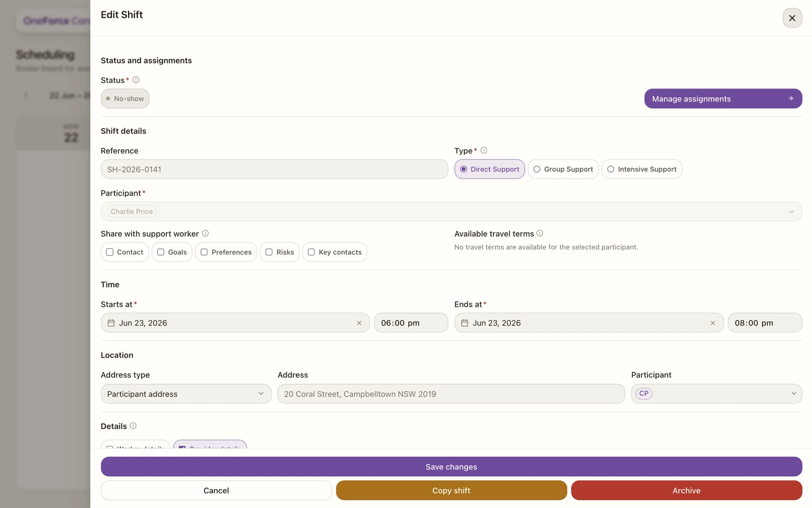Viewport: 812px width, 508px height.
Task: Close the Edit Shift dialog
Action: (x=792, y=18)
